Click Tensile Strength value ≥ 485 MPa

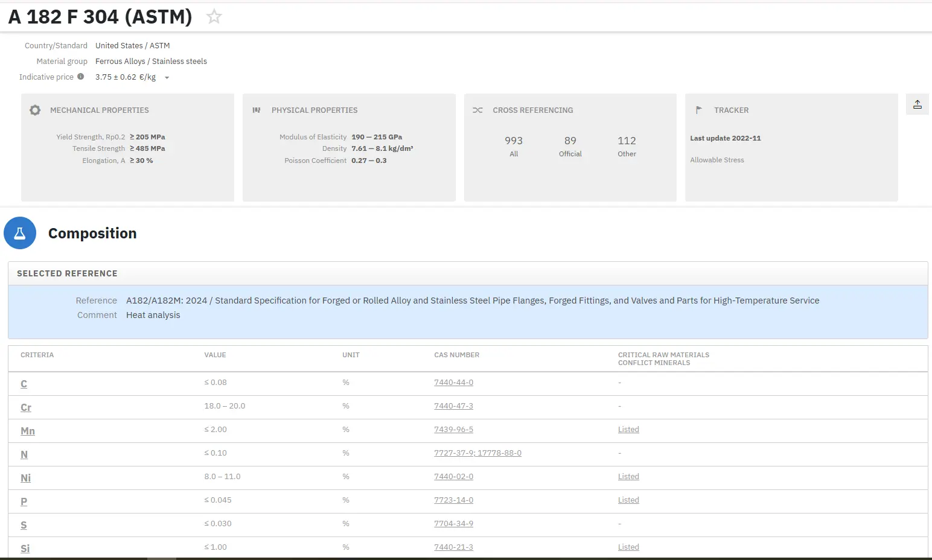tap(147, 148)
